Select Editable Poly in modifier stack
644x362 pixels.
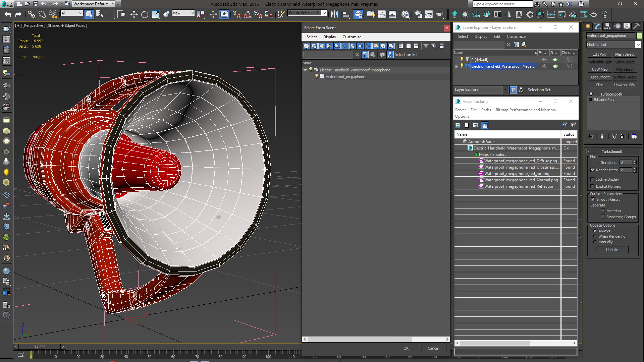click(x=604, y=100)
